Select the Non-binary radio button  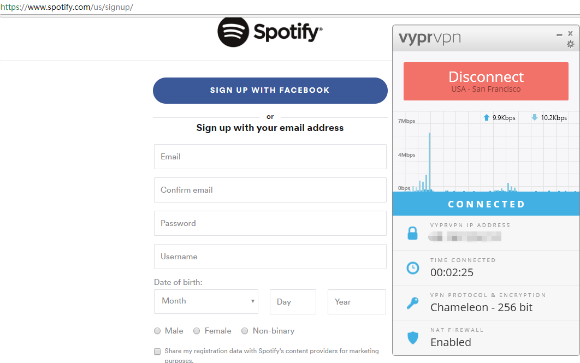(x=245, y=331)
